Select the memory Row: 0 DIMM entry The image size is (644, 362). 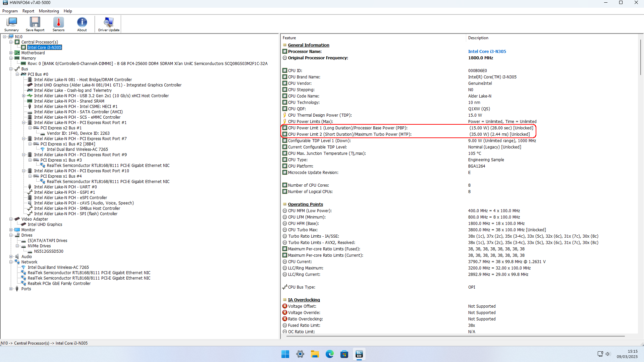point(148,64)
